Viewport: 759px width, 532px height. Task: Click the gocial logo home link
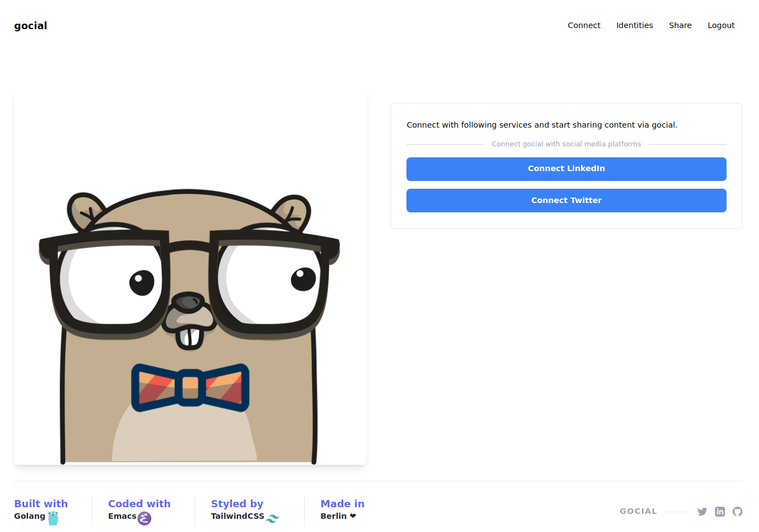(x=31, y=26)
